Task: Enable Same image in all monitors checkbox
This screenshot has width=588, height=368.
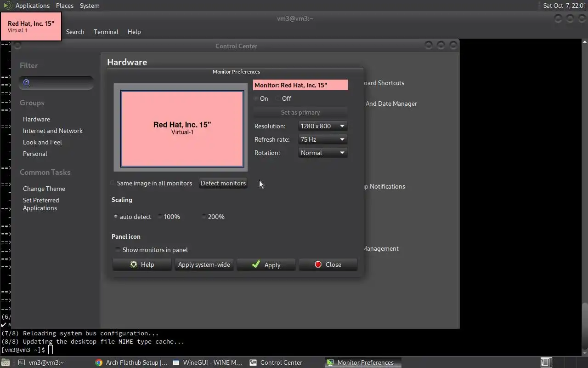Action: tap(113, 183)
